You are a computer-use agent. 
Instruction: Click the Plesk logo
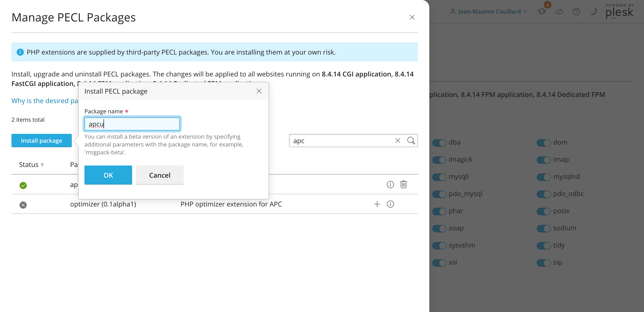tap(619, 12)
